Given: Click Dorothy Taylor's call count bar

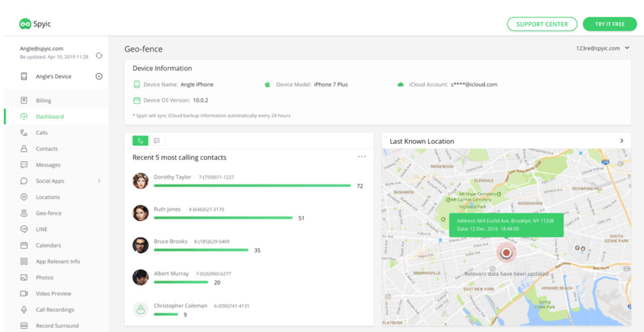Looking at the screenshot, I should tap(252, 186).
